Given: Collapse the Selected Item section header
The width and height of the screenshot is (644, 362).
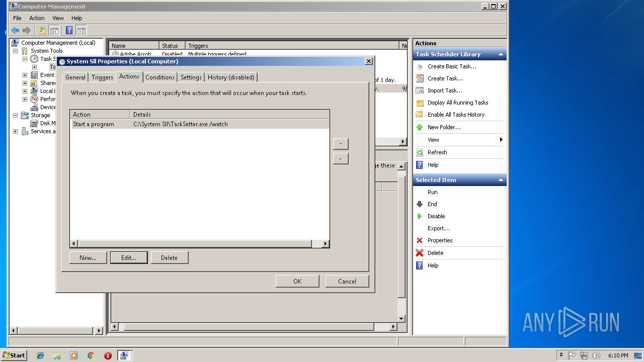Looking at the screenshot, I should click(x=459, y=180).
